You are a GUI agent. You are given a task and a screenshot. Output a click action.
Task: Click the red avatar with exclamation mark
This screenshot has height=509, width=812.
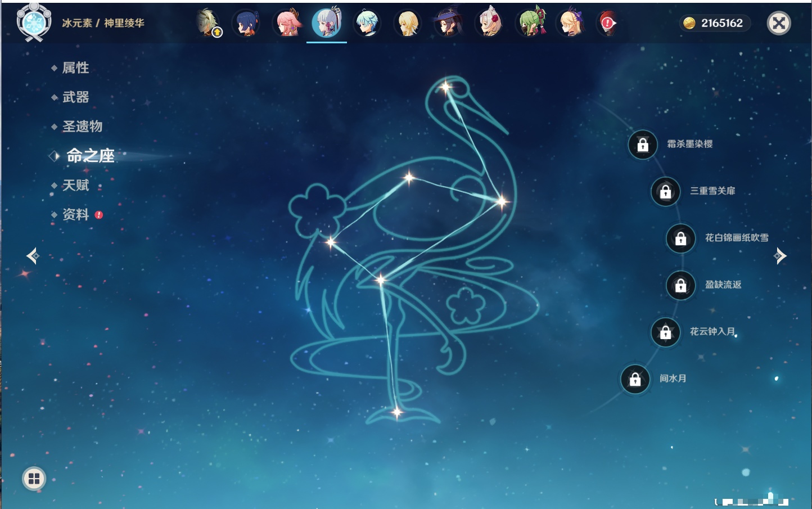point(607,24)
